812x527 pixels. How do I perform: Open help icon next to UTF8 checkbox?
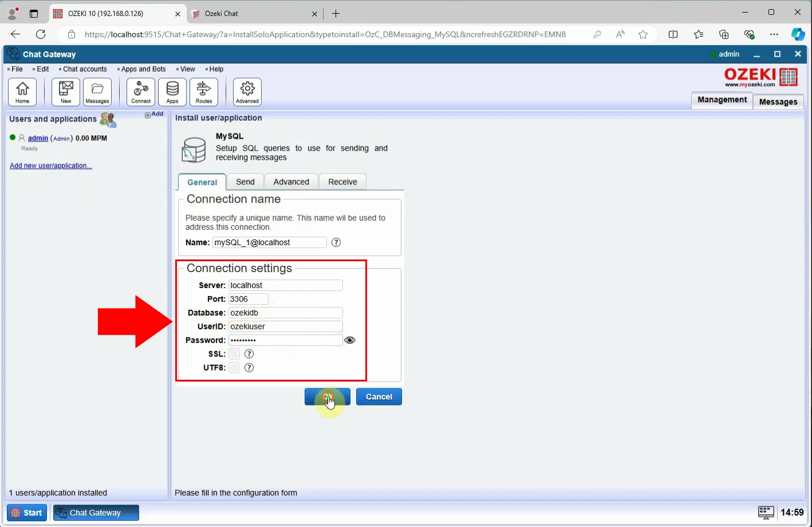(249, 368)
